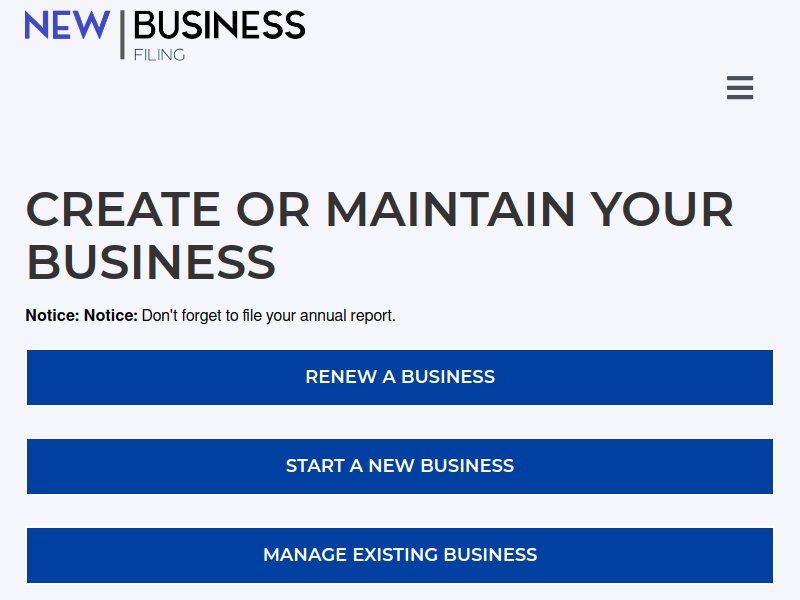This screenshot has width=800, height=600.
Task: Expand the site menu with three-bar icon
Action: point(740,88)
